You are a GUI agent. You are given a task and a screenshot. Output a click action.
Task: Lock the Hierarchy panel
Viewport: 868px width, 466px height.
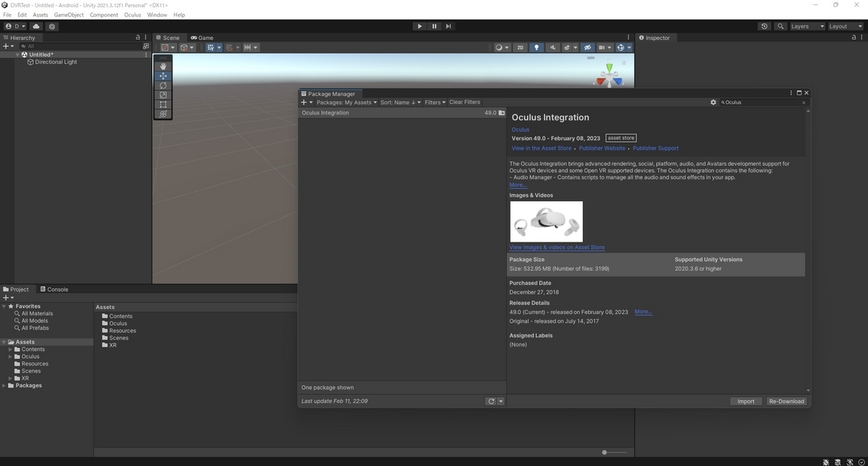pyautogui.click(x=137, y=38)
